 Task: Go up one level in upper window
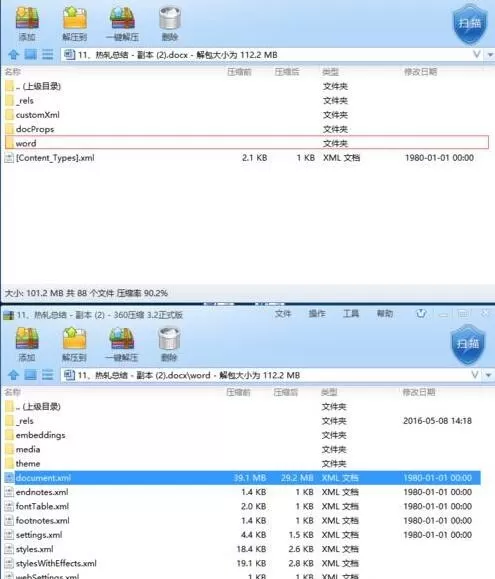coord(14,55)
